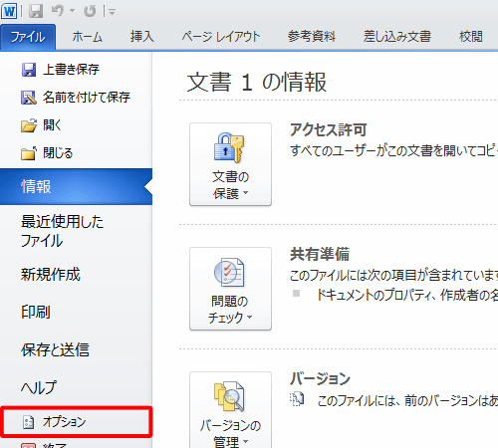Open Customize Quick Access Toolbar dropdown
498x448 pixels.
pos(112,12)
